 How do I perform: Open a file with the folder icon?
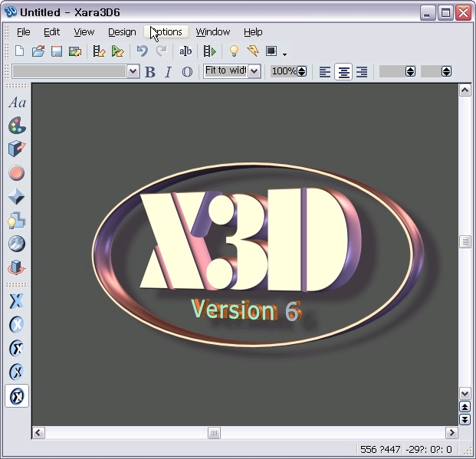click(38, 51)
